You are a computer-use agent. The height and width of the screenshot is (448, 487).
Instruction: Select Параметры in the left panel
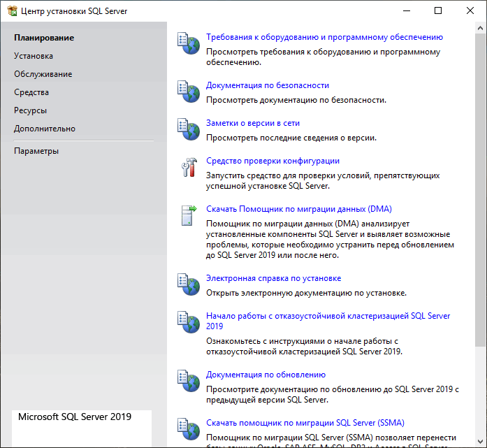coord(36,151)
